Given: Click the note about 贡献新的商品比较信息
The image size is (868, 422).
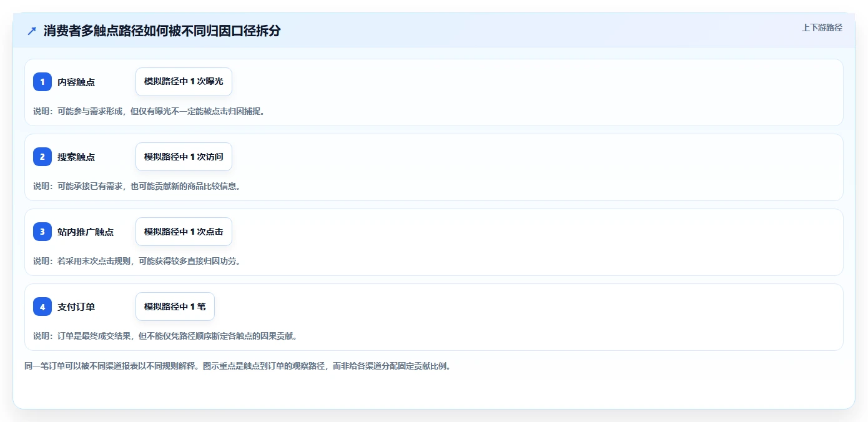Looking at the screenshot, I should [137, 186].
